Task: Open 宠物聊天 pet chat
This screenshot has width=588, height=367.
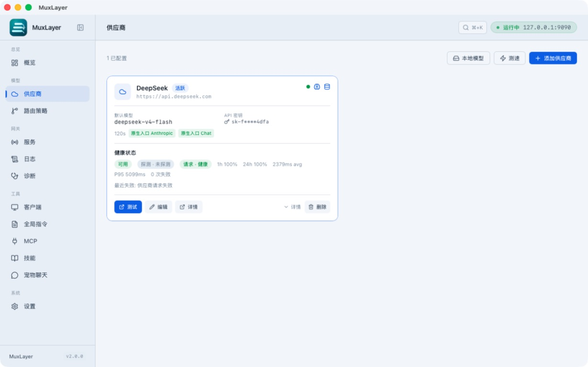Action: point(47,275)
